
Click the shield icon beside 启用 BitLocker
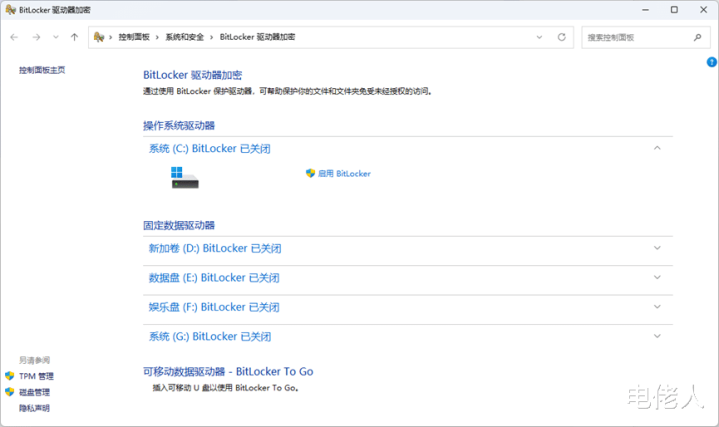(310, 173)
